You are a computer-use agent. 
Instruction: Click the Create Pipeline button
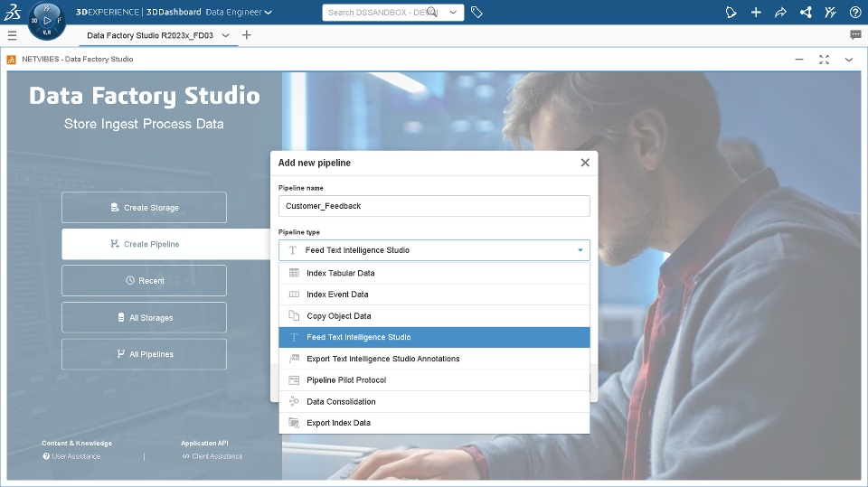click(166, 244)
